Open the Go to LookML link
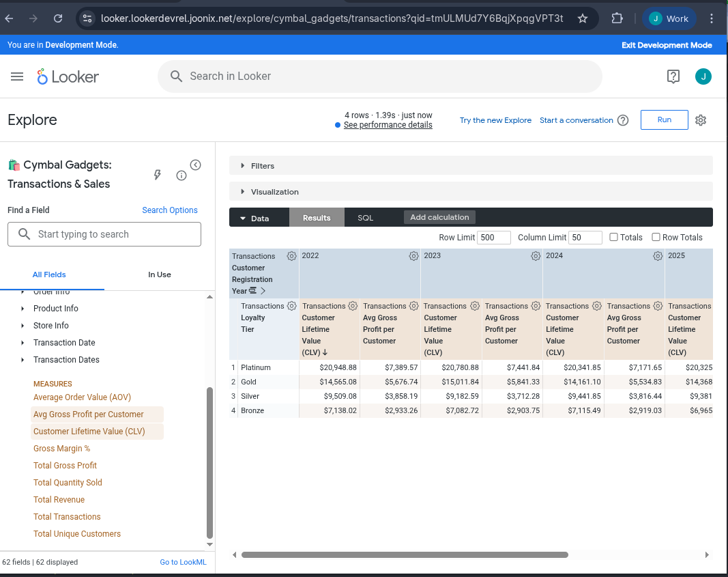Screen dimensions: 728x577 183,562
